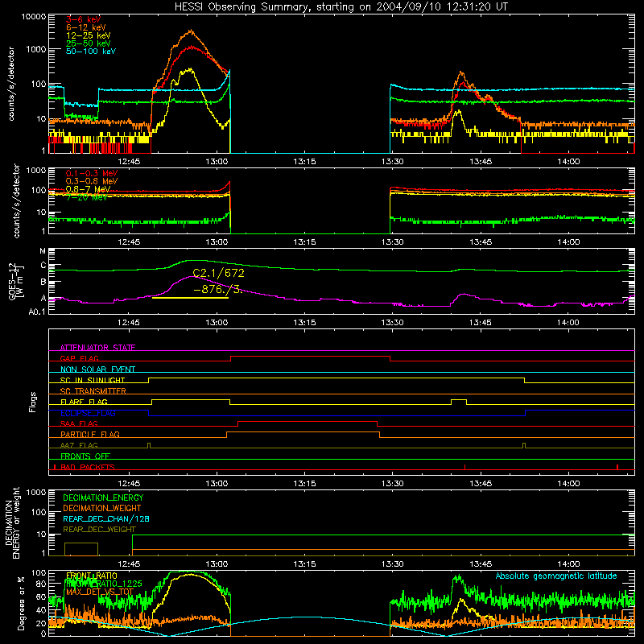Click the "REAR_DEC_CHAN/128" legend label

tap(106, 518)
